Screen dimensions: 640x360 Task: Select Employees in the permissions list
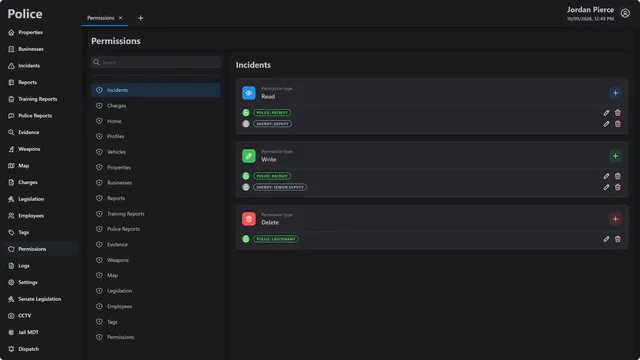[156, 307]
